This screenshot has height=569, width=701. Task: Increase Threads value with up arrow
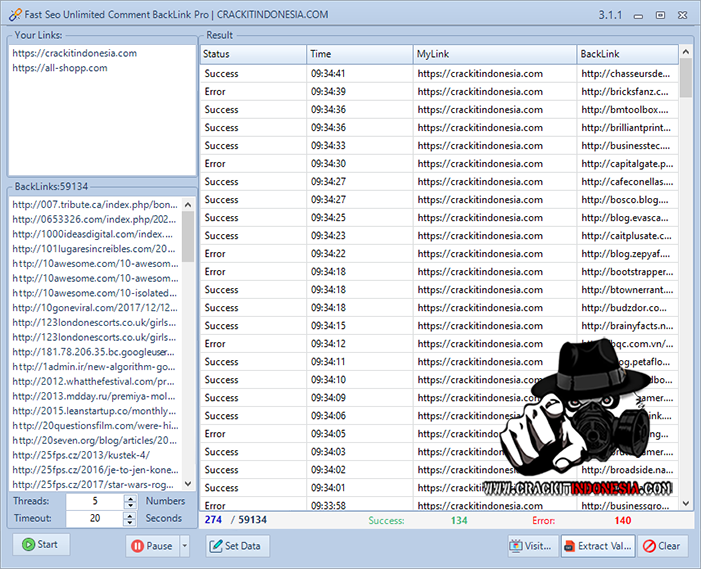(130, 497)
